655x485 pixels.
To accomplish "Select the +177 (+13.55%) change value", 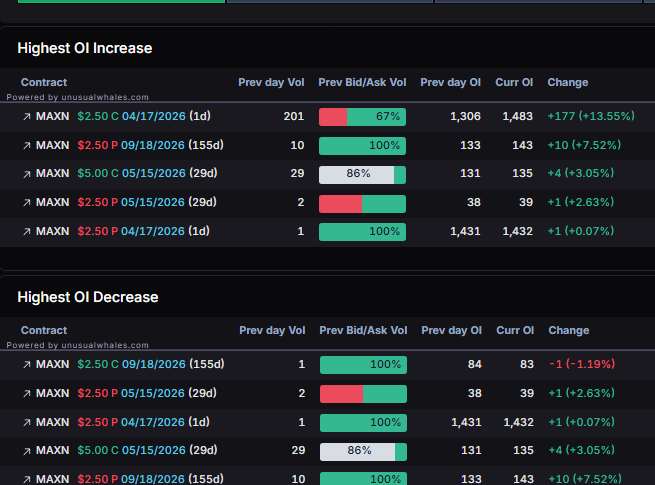I will (591, 116).
